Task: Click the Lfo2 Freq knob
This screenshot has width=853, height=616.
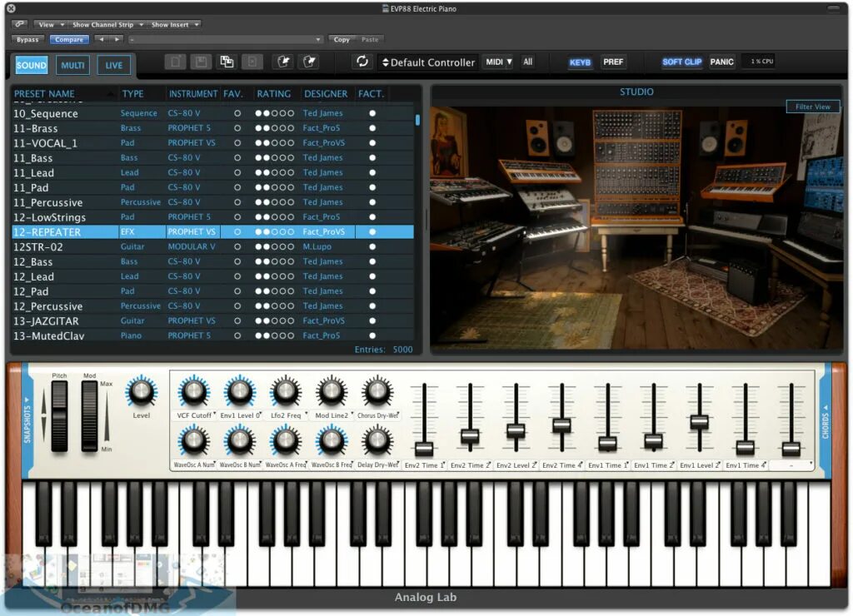Action: 286,391
